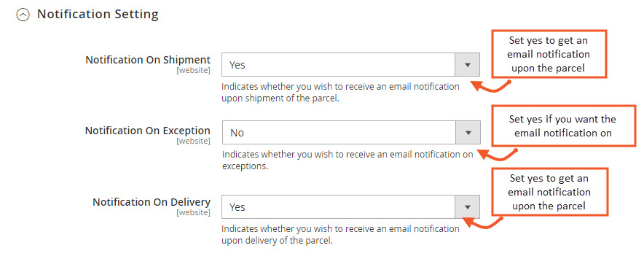The width and height of the screenshot is (644, 267).
Task: Click the shipment callout annotation box
Action: click(x=549, y=54)
